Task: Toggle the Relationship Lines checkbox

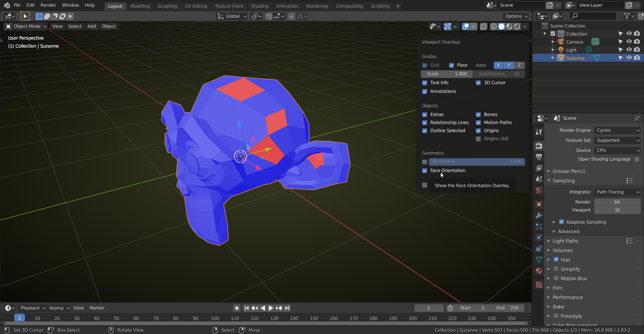Action: coord(425,123)
